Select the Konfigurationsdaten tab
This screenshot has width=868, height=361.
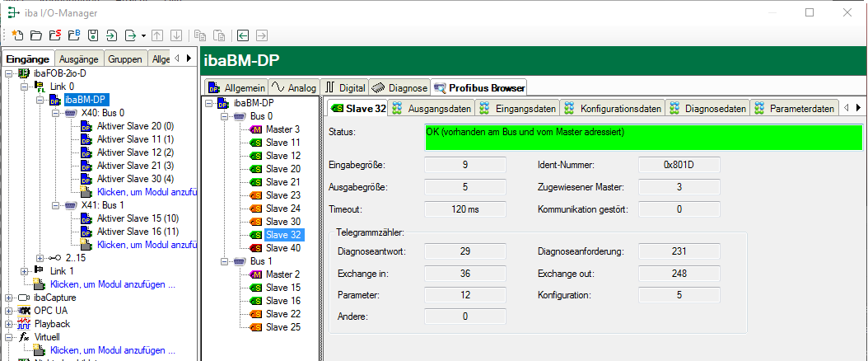click(x=612, y=109)
